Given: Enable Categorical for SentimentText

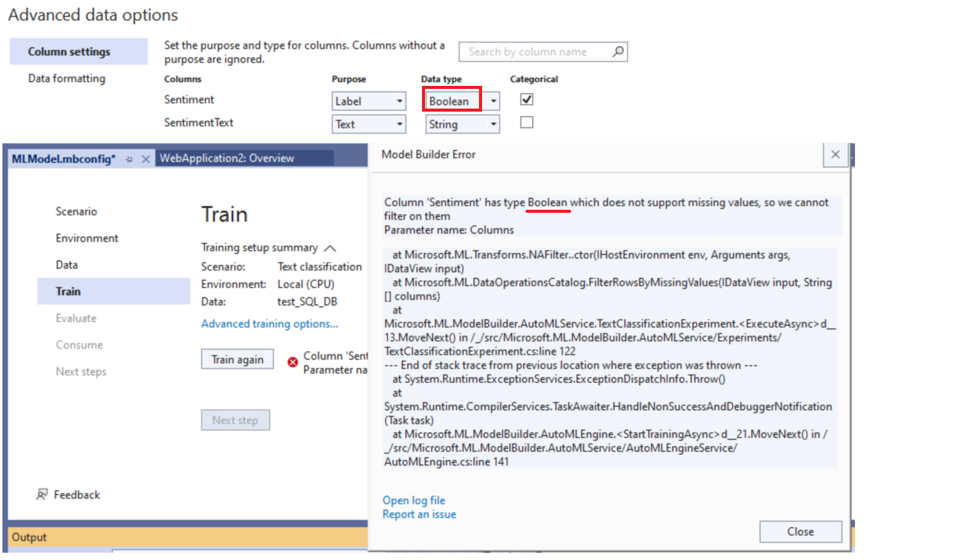Looking at the screenshot, I should click(x=526, y=122).
